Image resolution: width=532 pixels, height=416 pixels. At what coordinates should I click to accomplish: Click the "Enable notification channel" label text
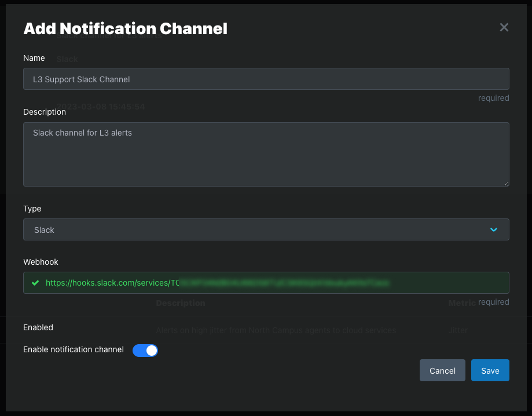click(x=74, y=349)
